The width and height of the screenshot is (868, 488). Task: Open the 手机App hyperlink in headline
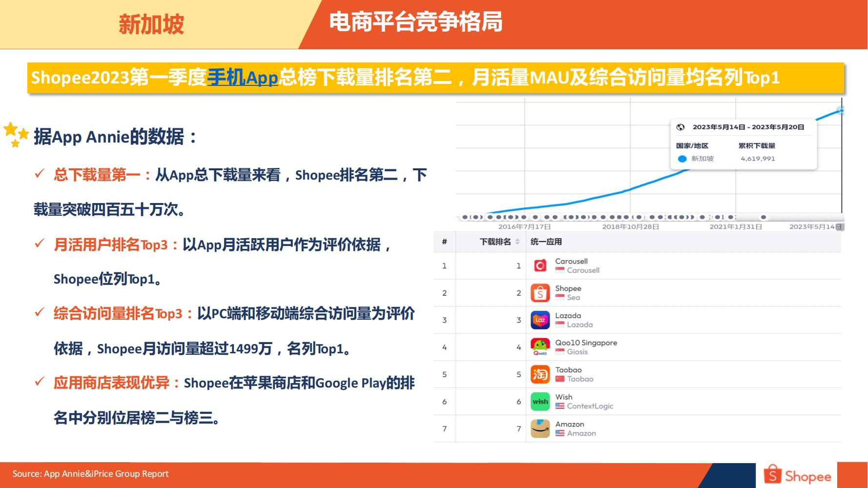click(x=242, y=78)
